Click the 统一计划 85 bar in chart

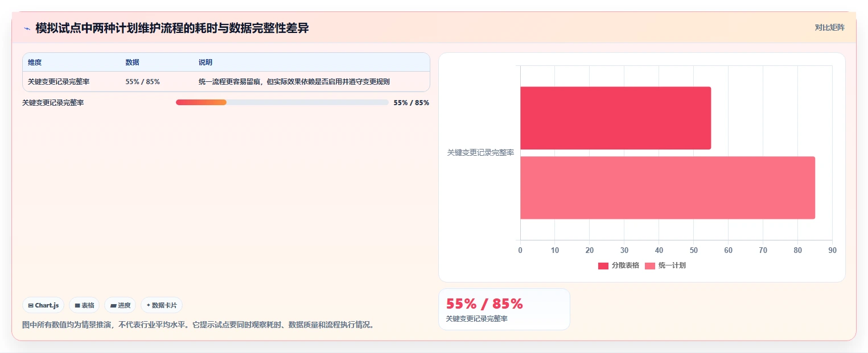coord(668,188)
